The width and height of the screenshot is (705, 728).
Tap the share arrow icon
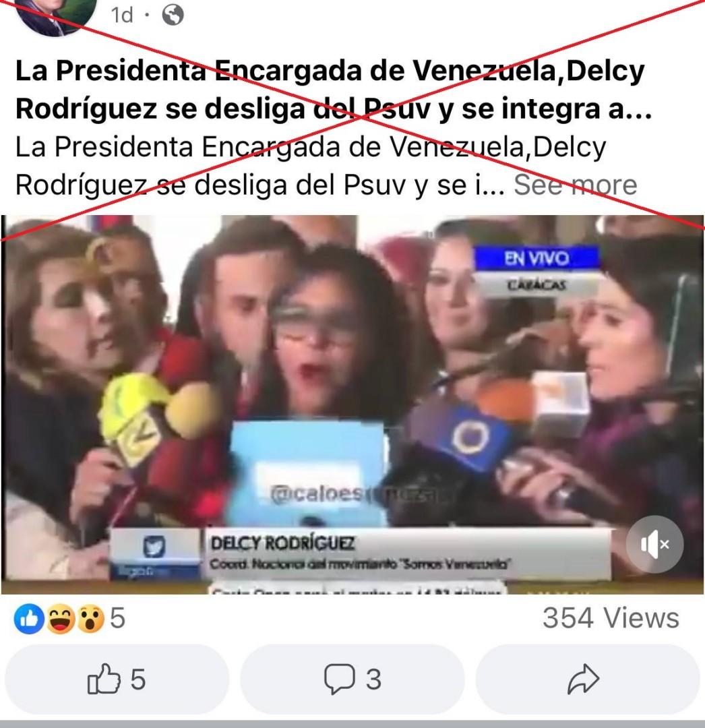point(588,679)
